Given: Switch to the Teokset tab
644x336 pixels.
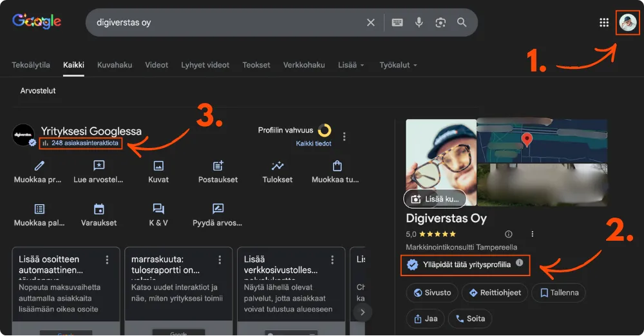Looking at the screenshot, I should [256, 65].
